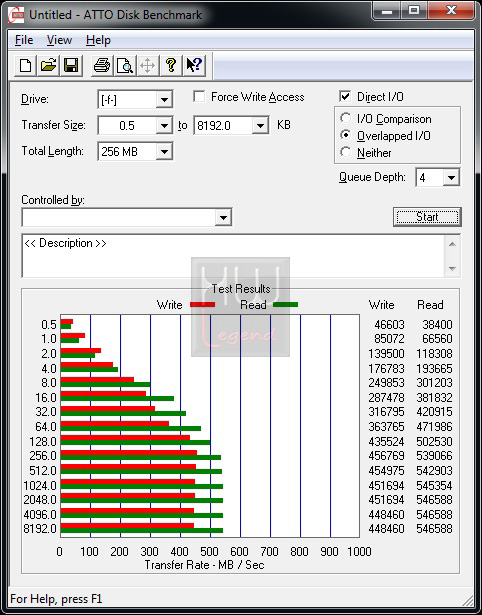Open the Controlled by combo box
This screenshot has height=615, width=482.
tap(127, 217)
